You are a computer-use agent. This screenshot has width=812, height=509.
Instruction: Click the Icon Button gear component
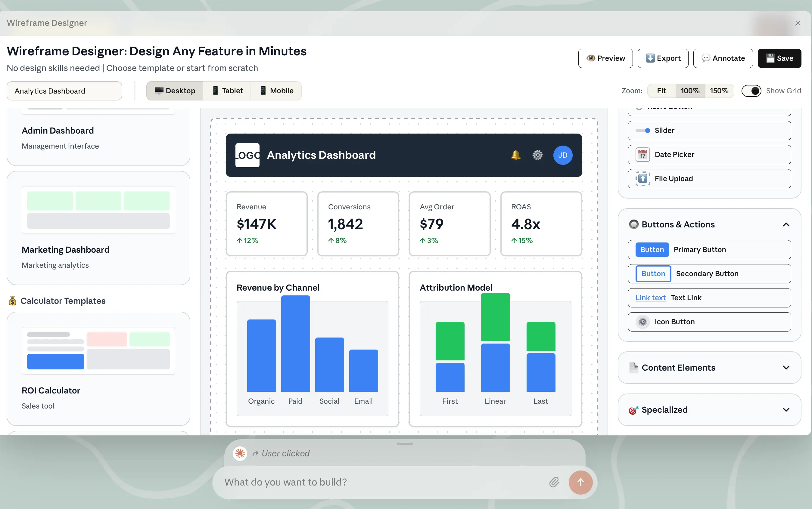[642, 322]
